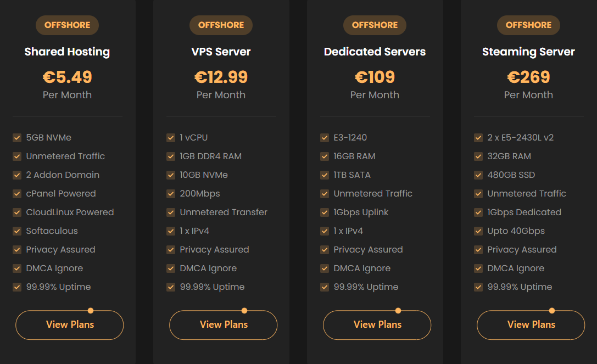Click the checkmark icon next to 1 vCPU
Viewport: 597px width, 364px height.
[x=171, y=138]
